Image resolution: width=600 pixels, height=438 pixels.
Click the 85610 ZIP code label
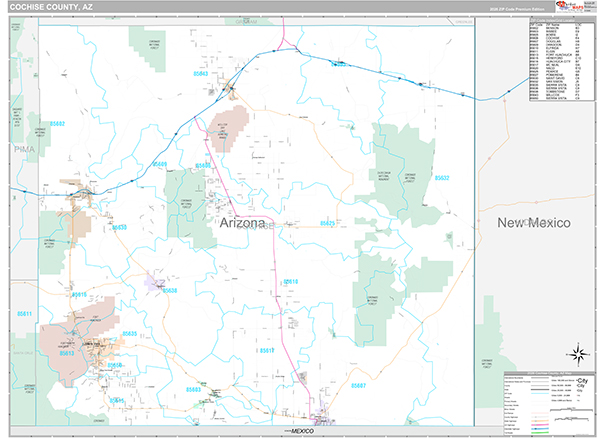(291, 282)
